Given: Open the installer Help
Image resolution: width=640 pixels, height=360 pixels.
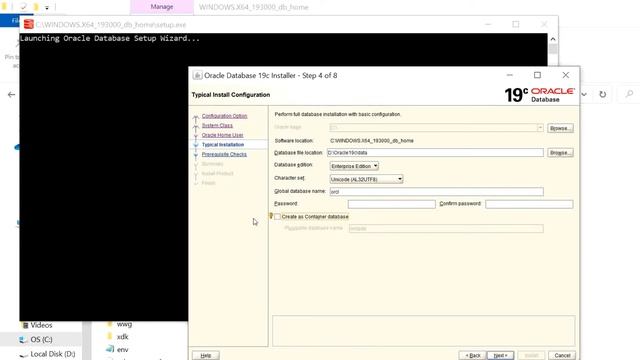Looking at the screenshot, I should (206, 356).
